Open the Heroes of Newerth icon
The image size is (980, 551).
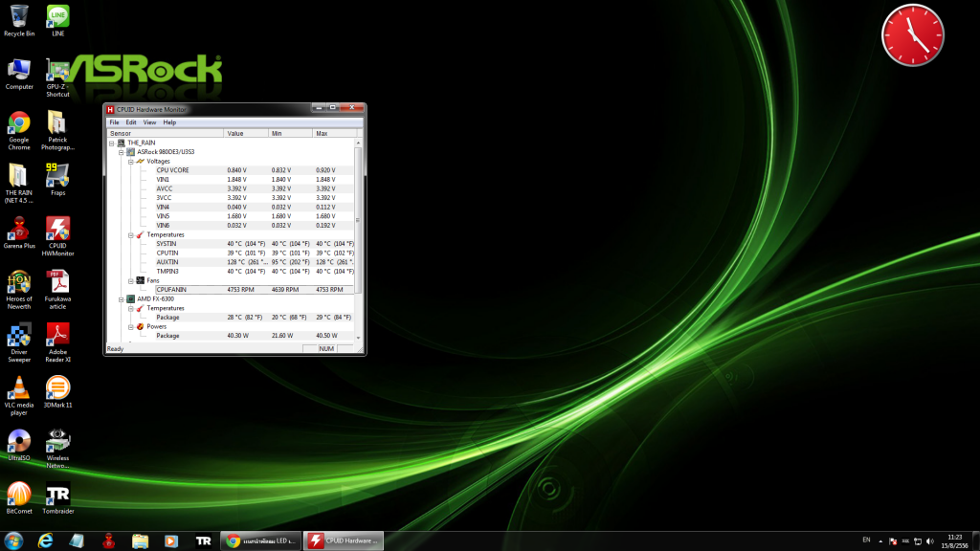coord(19,291)
